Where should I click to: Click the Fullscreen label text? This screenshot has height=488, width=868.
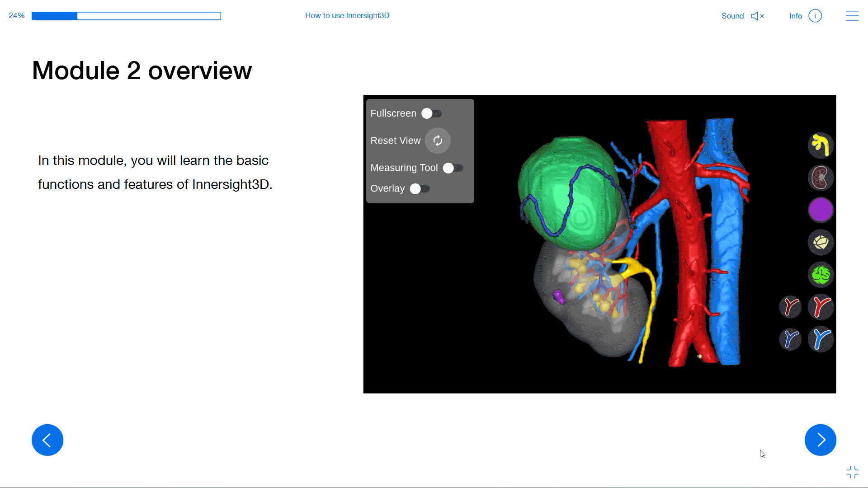pyautogui.click(x=393, y=113)
